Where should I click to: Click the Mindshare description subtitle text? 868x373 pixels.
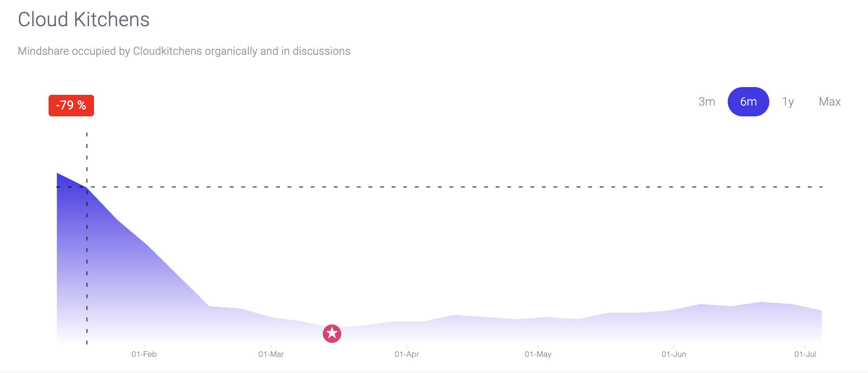coord(184,51)
